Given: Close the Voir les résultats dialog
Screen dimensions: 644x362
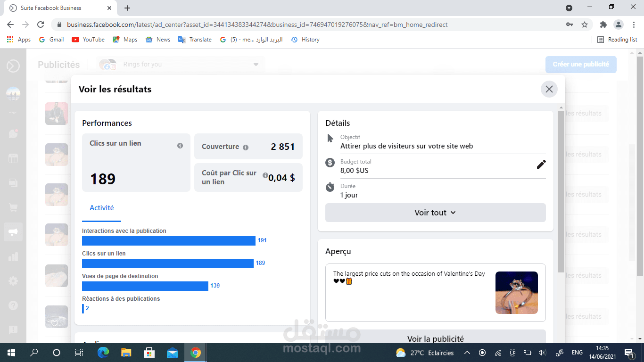Looking at the screenshot, I should click(549, 89).
